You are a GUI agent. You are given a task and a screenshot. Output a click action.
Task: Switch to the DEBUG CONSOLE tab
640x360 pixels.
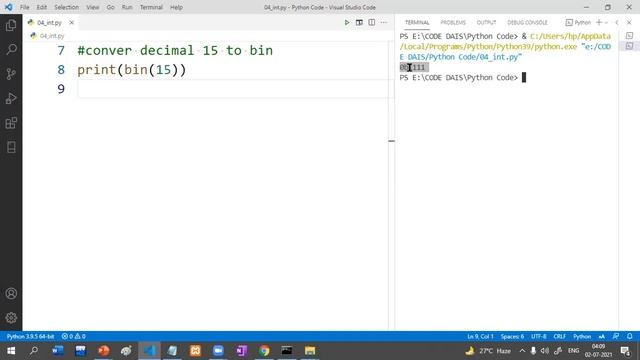pos(527,22)
